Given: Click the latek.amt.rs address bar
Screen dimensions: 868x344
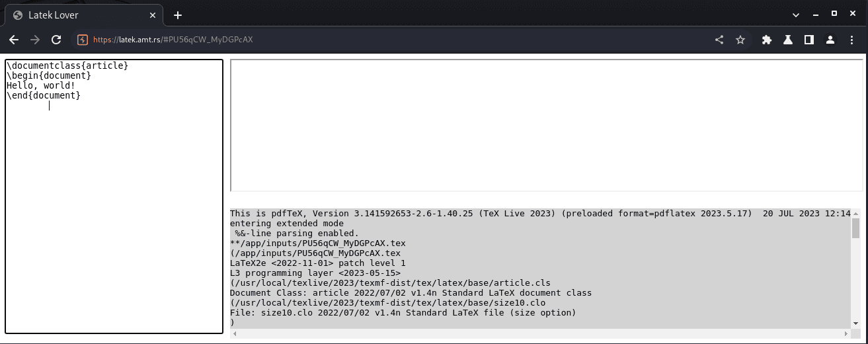Looking at the screenshot, I should click(x=397, y=40).
